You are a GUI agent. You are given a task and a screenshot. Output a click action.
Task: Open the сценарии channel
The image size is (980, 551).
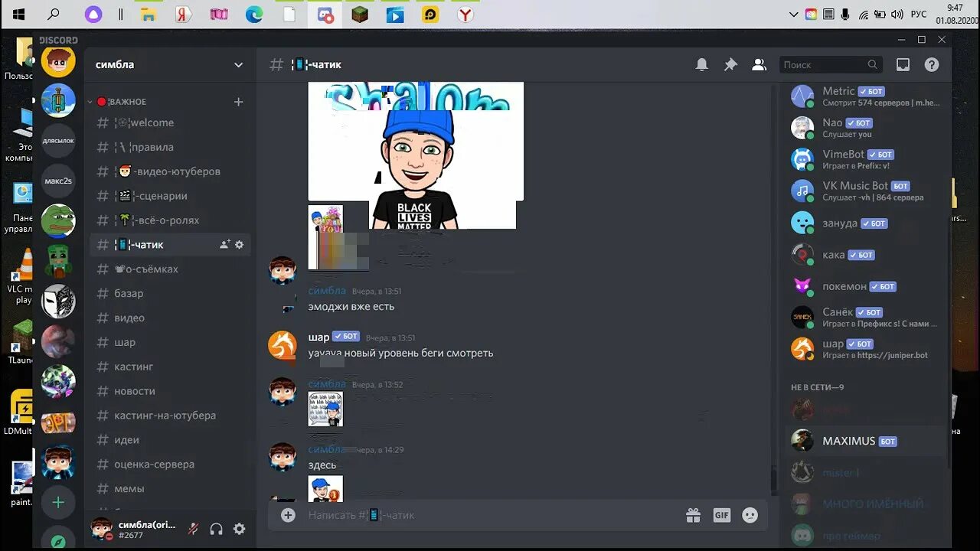pos(170,196)
